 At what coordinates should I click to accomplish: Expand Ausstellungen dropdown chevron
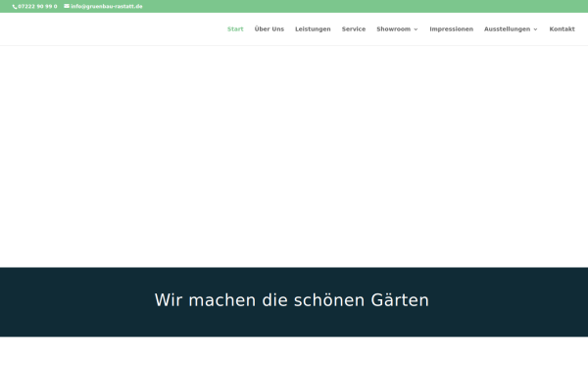point(535,29)
